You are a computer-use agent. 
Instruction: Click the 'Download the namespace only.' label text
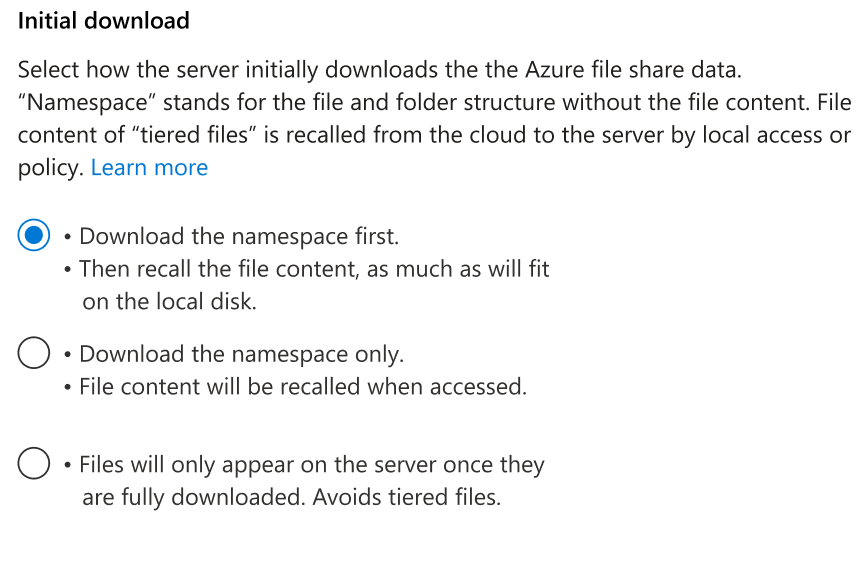pyautogui.click(x=241, y=354)
